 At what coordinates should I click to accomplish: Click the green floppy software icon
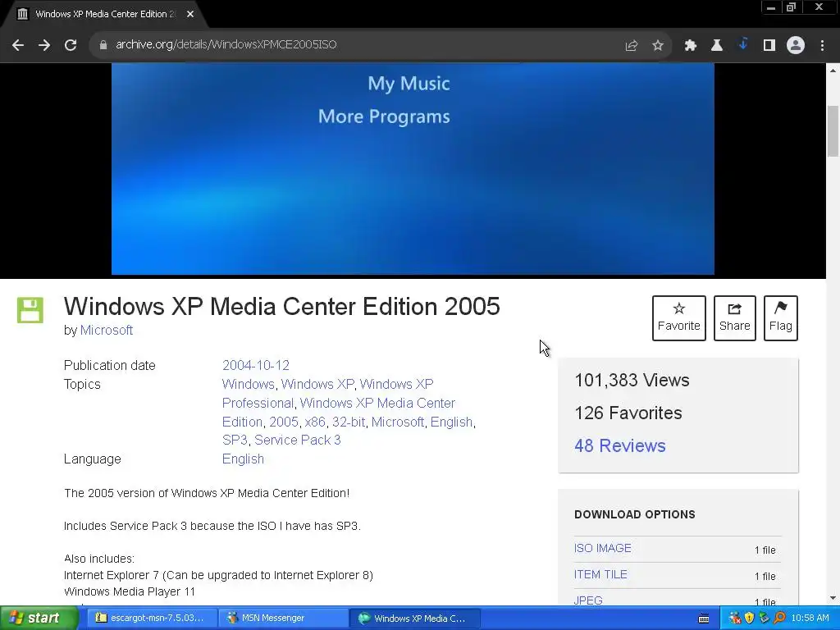pos(30,310)
